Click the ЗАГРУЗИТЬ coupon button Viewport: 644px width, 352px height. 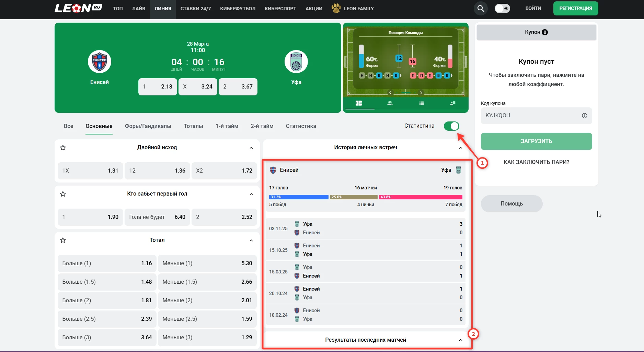(536, 141)
